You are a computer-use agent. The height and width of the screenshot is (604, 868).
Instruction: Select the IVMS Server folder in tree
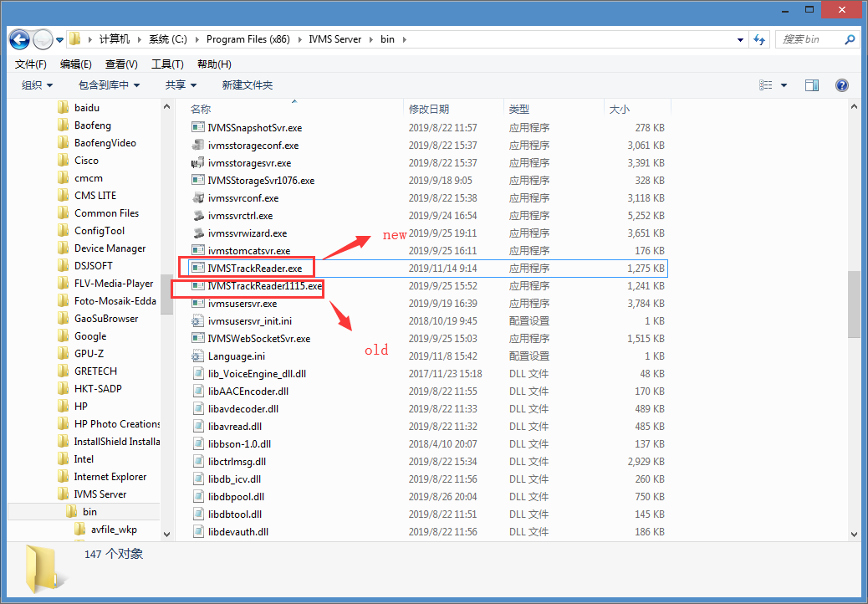coord(100,494)
